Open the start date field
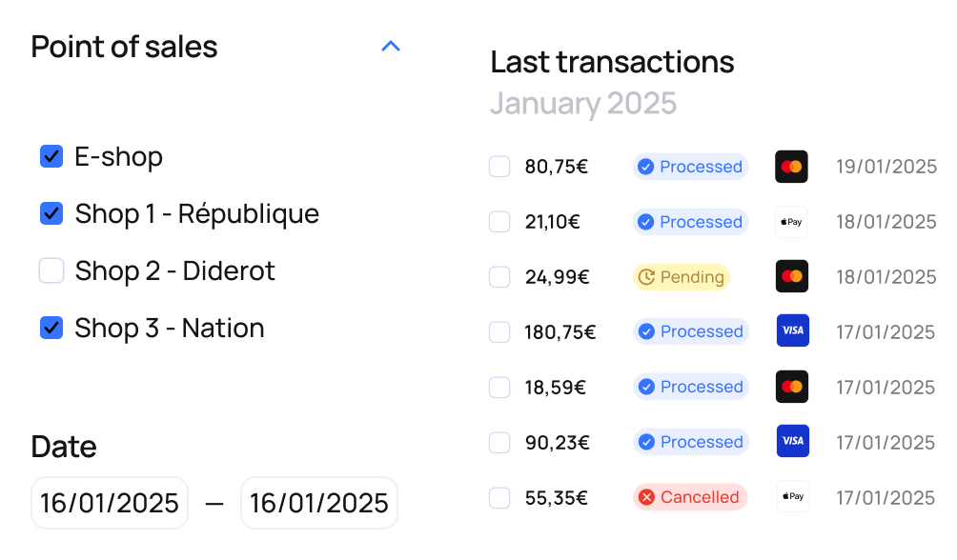 click(110, 503)
